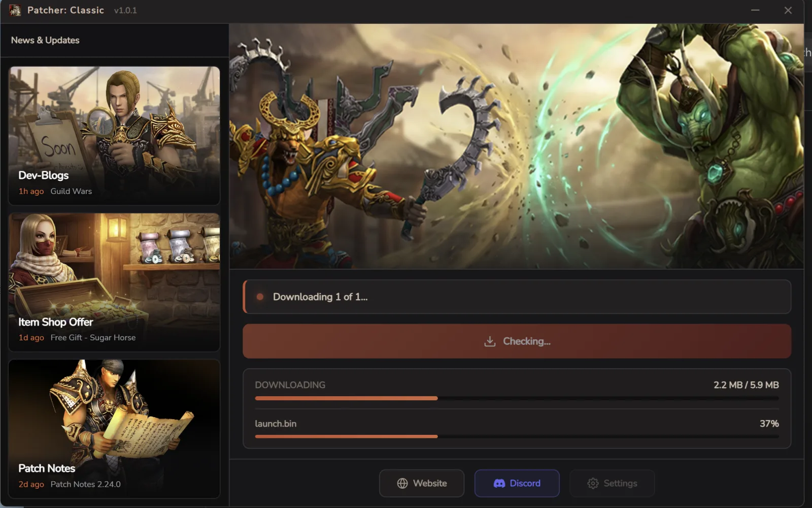Open the Patch Notes news card
Image resolution: width=812 pixels, height=508 pixels.
coord(114,429)
